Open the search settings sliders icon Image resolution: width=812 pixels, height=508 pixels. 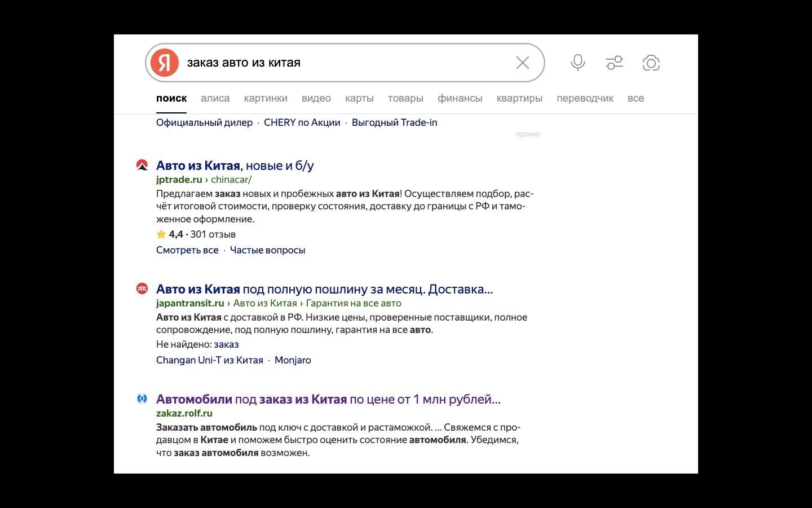point(615,63)
